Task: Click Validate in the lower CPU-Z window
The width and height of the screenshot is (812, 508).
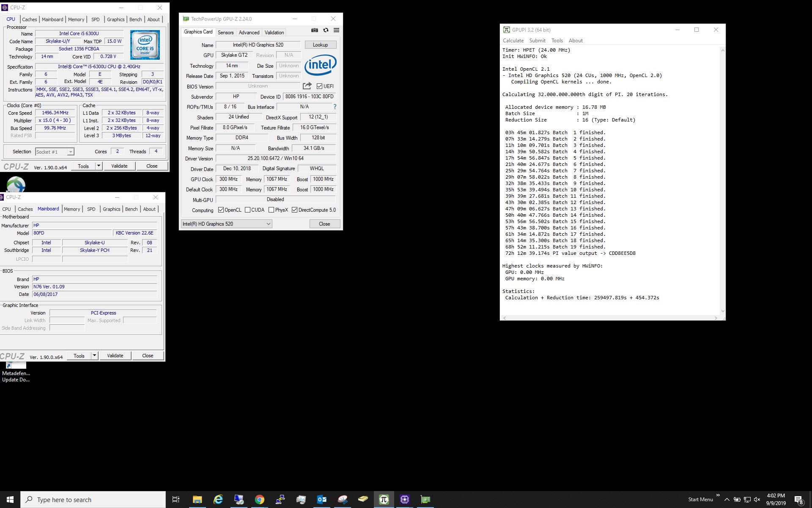Action: (x=115, y=356)
